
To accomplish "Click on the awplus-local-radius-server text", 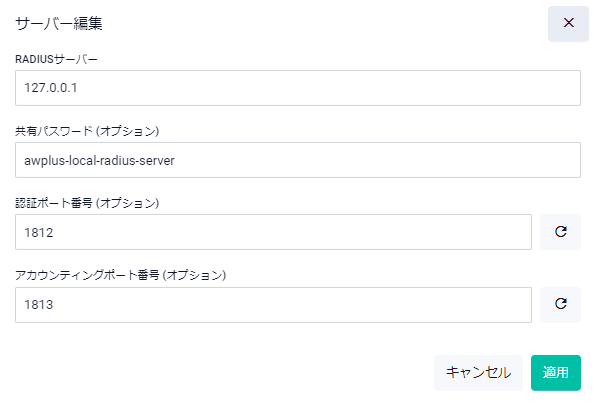I will click(x=99, y=161).
